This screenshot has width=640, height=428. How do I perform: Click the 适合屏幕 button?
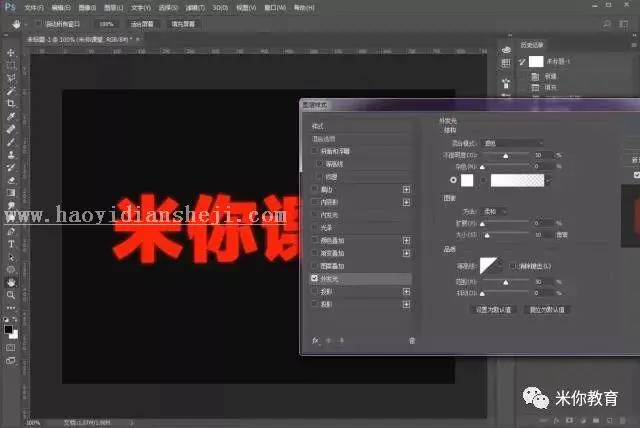pyautogui.click(x=142, y=24)
